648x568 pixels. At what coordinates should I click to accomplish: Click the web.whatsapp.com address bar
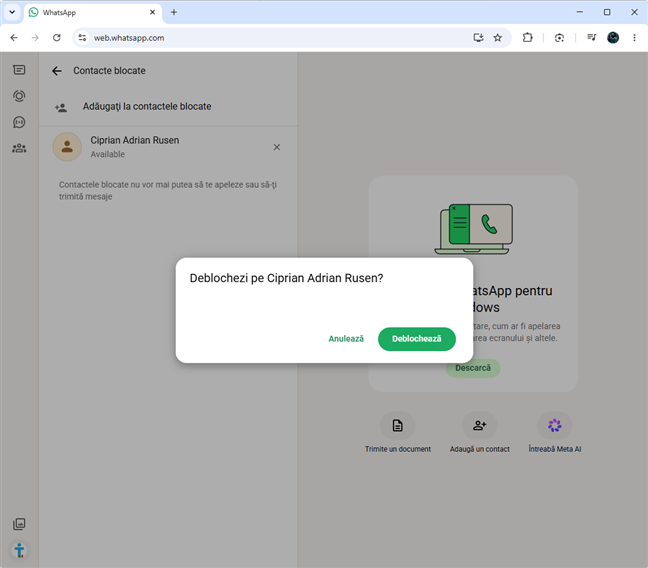click(273, 38)
